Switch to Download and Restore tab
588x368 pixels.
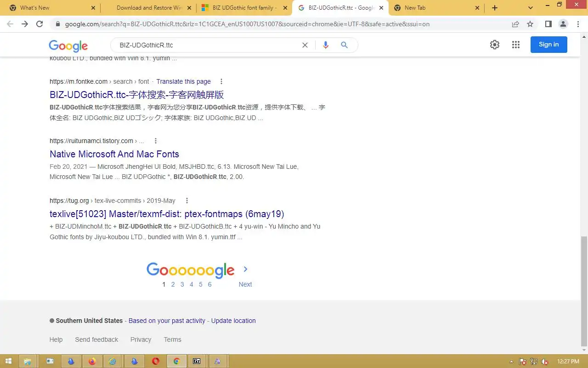point(149,8)
